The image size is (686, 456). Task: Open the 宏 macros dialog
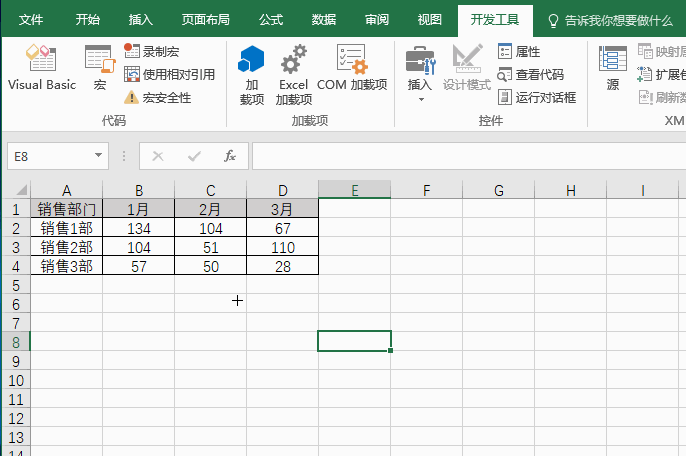click(100, 67)
